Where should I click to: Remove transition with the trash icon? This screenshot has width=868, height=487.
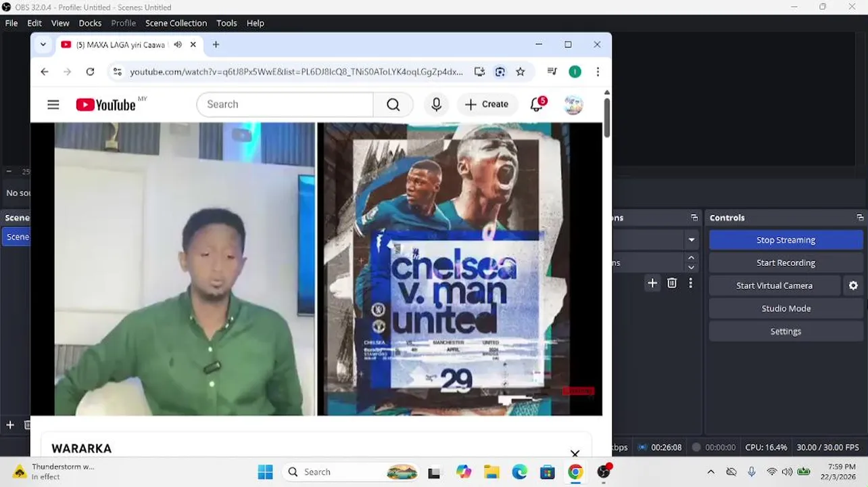point(672,283)
